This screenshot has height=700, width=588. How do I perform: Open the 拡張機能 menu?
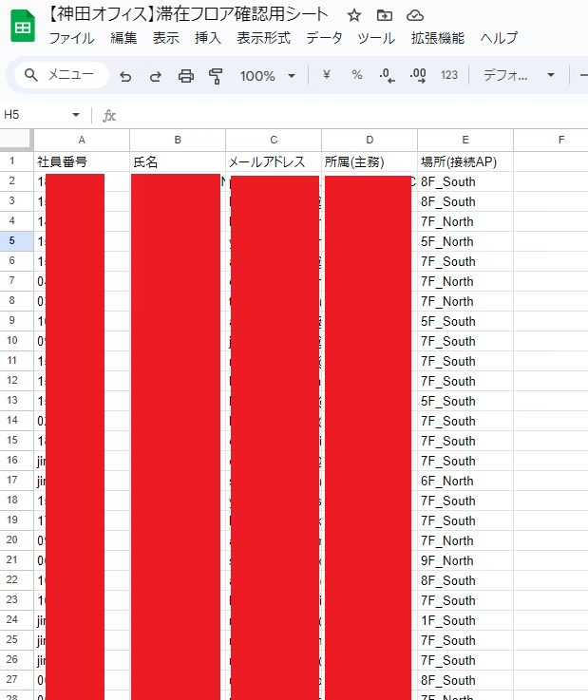[x=438, y=38]
